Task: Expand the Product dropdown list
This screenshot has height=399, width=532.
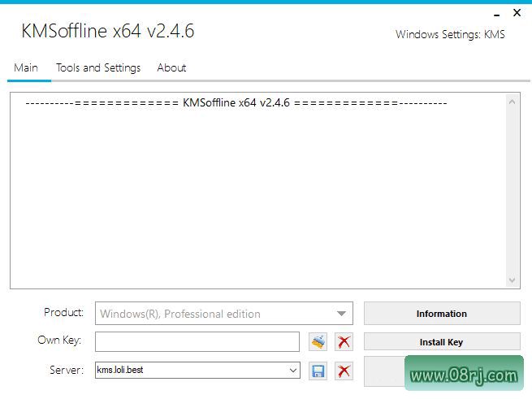Action: click(x=341, y=314)
